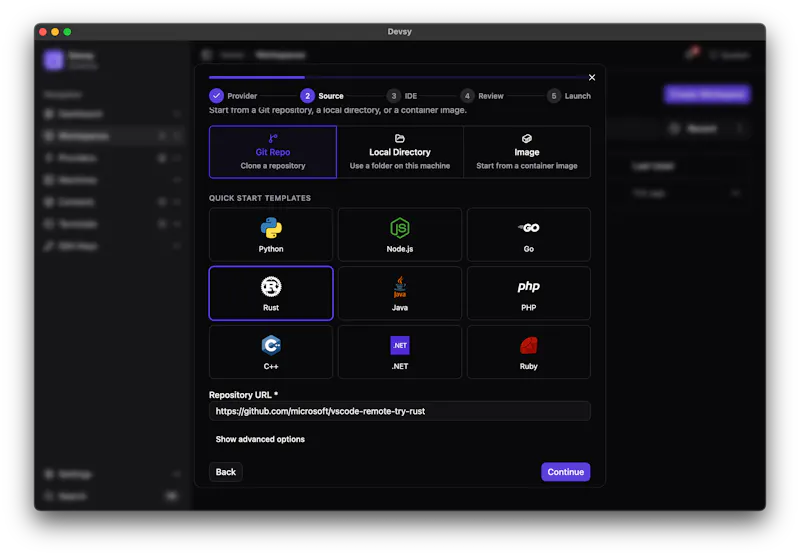The width and height of the screenshot is (800, 556).
Task: Click the blurred purple button behind dialog
Action: tap(707, 94)
